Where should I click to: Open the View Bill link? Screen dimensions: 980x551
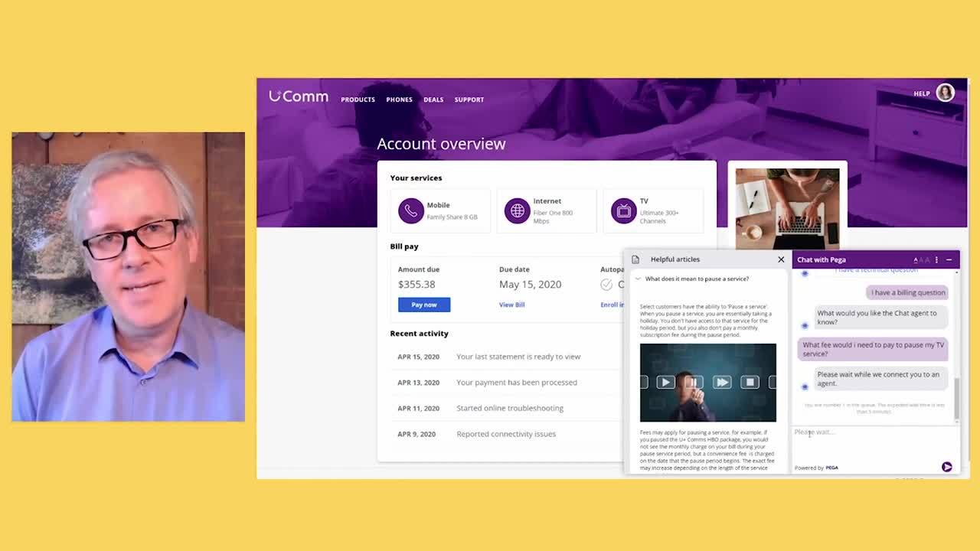tap(511, 305)
